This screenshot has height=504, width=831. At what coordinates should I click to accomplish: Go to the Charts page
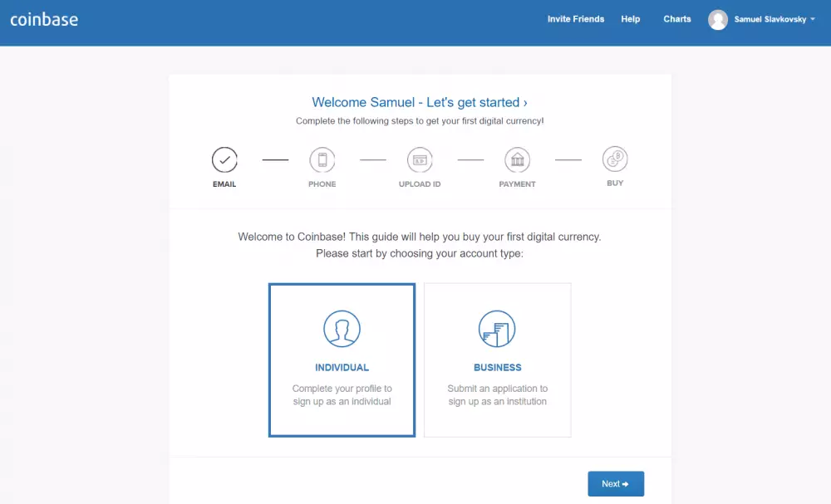coord(677,19)
